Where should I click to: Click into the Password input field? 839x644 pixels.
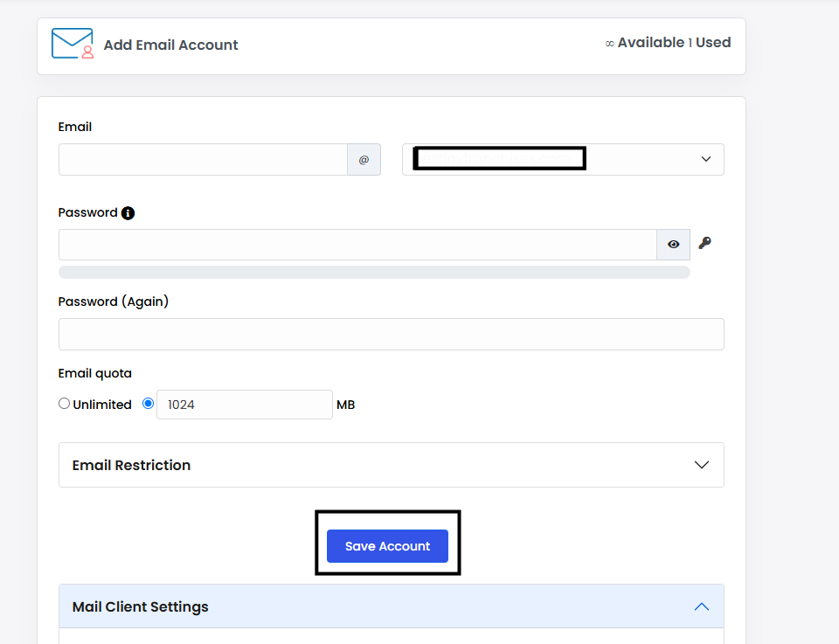(357, 245)
